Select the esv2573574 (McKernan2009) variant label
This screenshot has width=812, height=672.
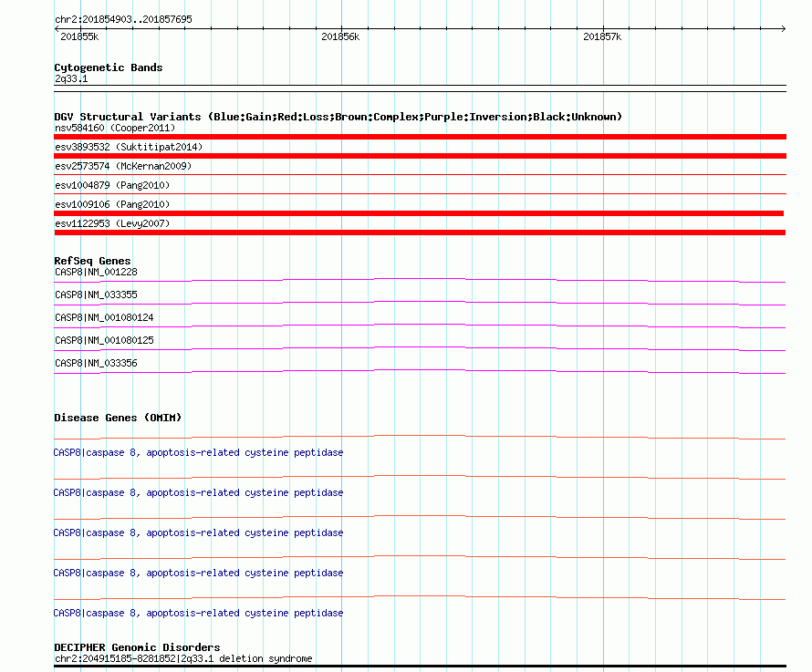(123, 166)
